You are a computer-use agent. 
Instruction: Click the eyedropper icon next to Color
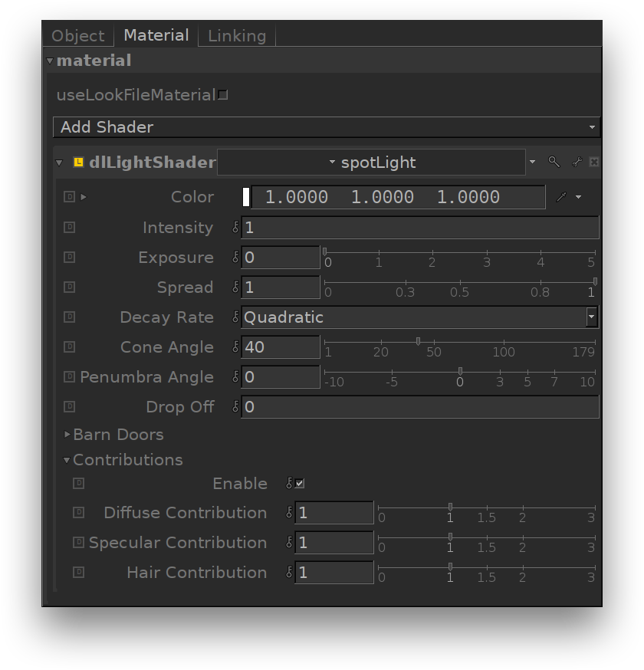[561, 197]
